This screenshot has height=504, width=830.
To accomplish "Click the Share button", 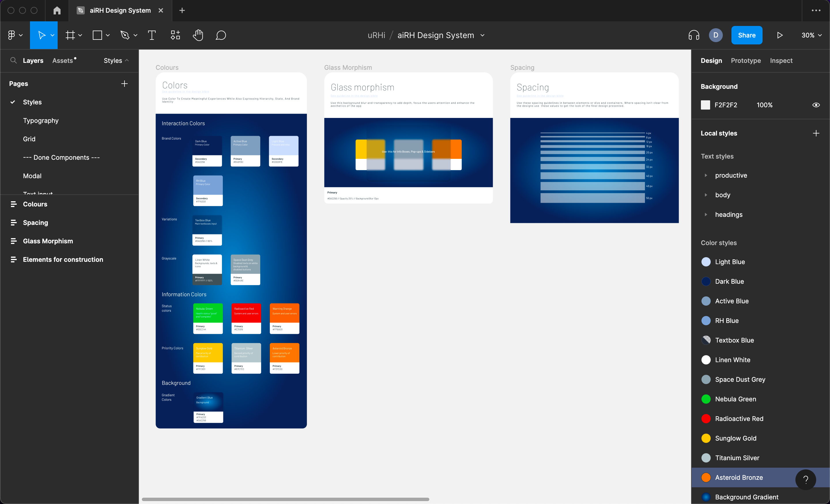I will tap(747, 35).
